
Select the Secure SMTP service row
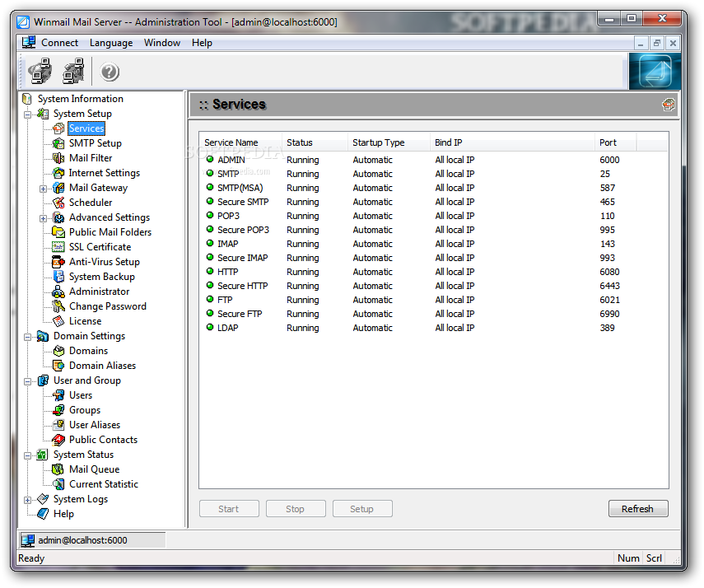[433, 202]
